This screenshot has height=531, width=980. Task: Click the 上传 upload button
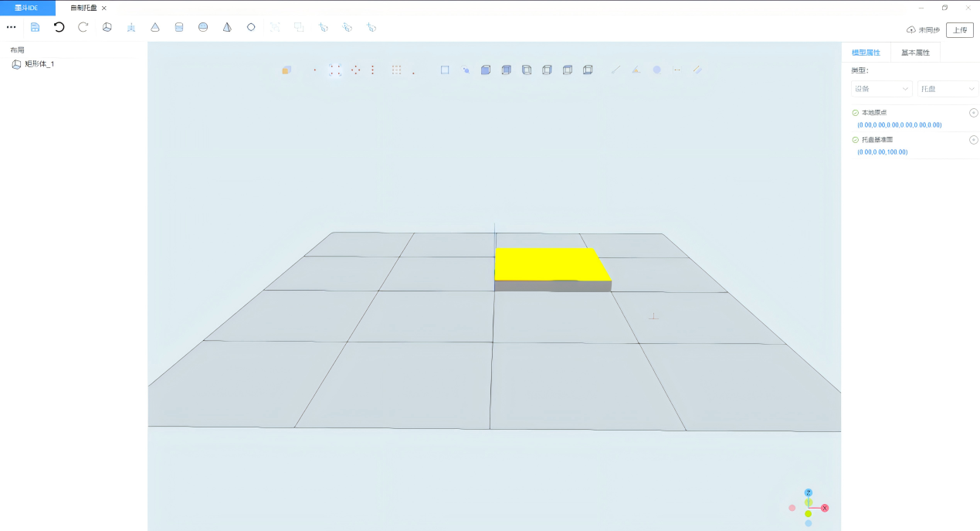(959, 30)
